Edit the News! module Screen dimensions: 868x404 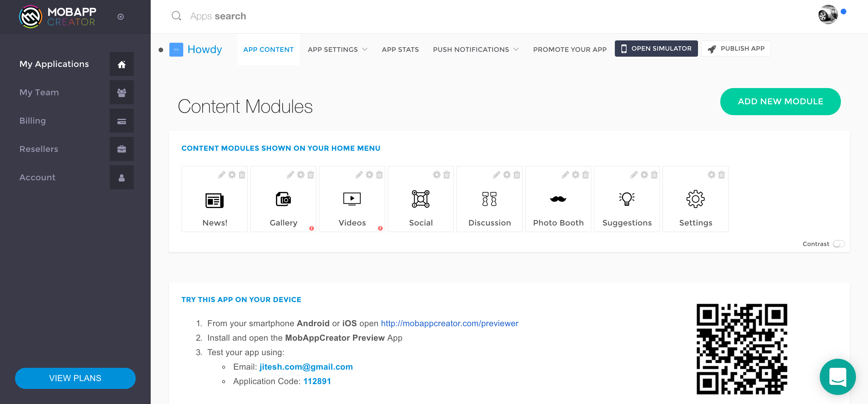point(222,175)
